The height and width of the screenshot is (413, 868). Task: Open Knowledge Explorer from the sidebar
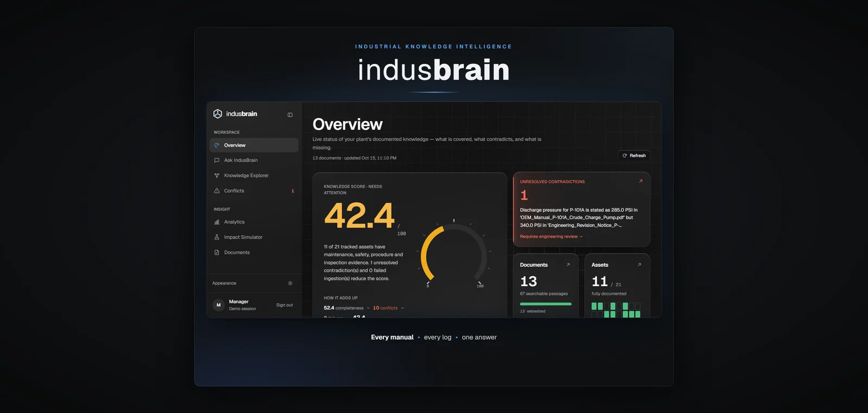[x=254, y=176]
